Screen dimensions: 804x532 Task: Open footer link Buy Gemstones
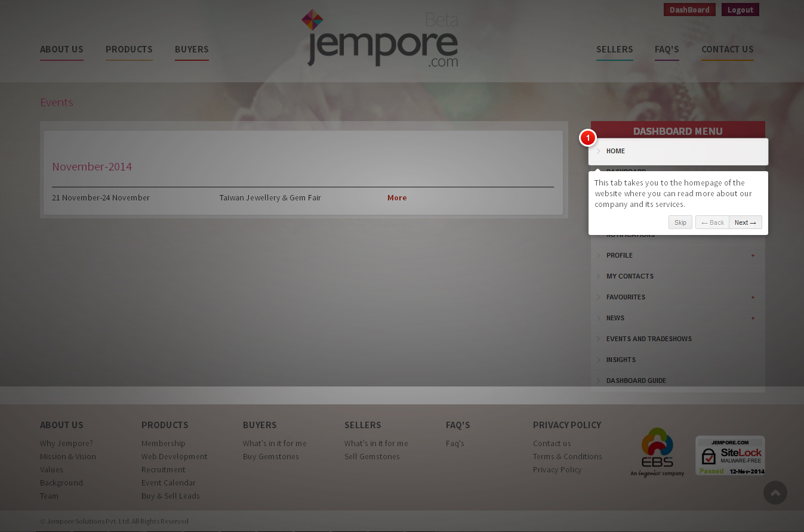point(271,457)
